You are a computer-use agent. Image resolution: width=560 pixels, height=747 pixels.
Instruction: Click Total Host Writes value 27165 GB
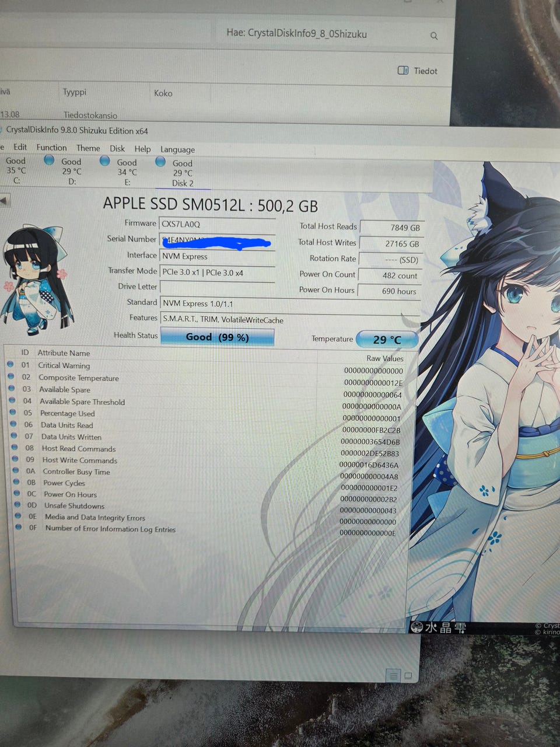pyautogui.click(x=390, y=244)
